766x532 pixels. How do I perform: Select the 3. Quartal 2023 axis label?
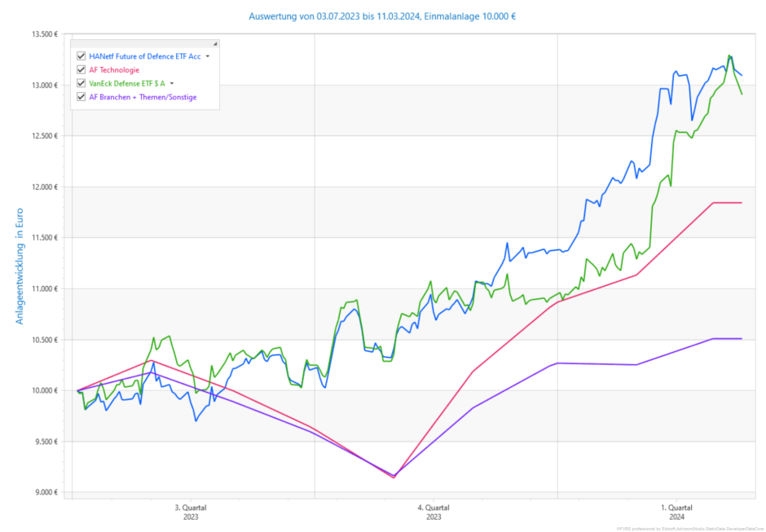click(x=191, y=512)
